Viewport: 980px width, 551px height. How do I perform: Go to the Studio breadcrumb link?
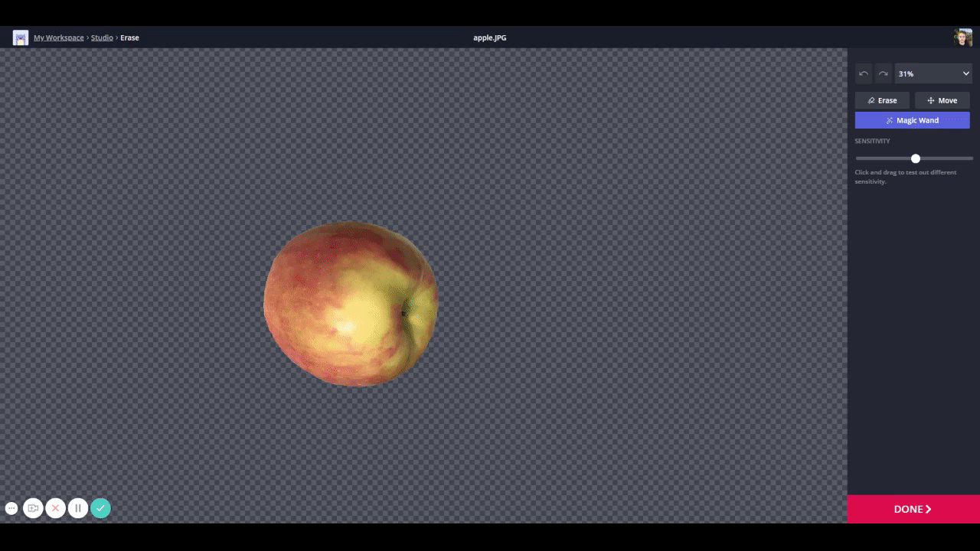tap(102, 37)
